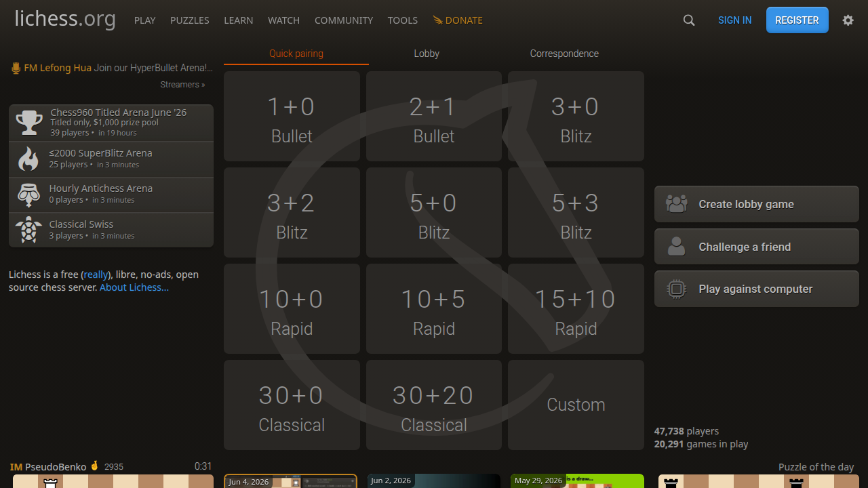Open Puzzle of the day
Screen dimensions: 868x488
(816, 467)
